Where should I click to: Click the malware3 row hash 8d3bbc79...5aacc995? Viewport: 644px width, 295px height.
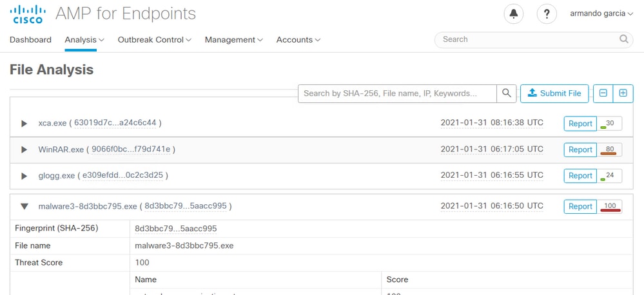(185, 206)
